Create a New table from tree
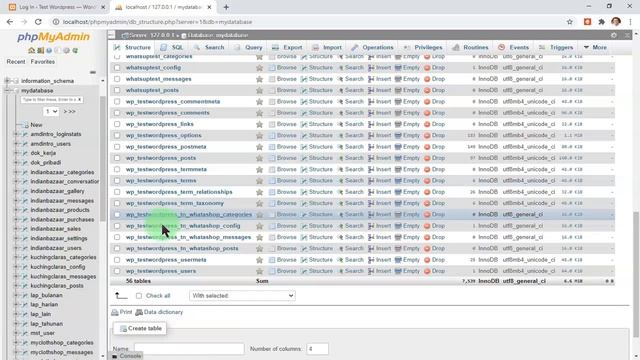Image resolution: width=640 pixels, height=360 pixels. (x=36, y=125)
